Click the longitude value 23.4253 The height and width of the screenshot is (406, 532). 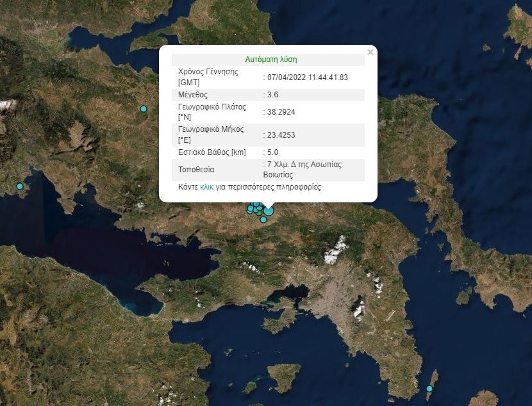pyautogui.click(x=281, y=135)
